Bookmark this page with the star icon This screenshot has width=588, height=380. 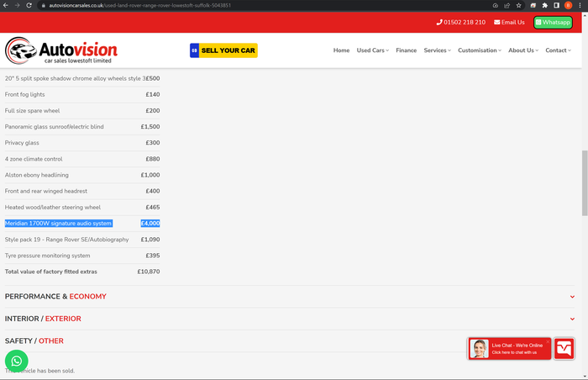coord(518,5)
